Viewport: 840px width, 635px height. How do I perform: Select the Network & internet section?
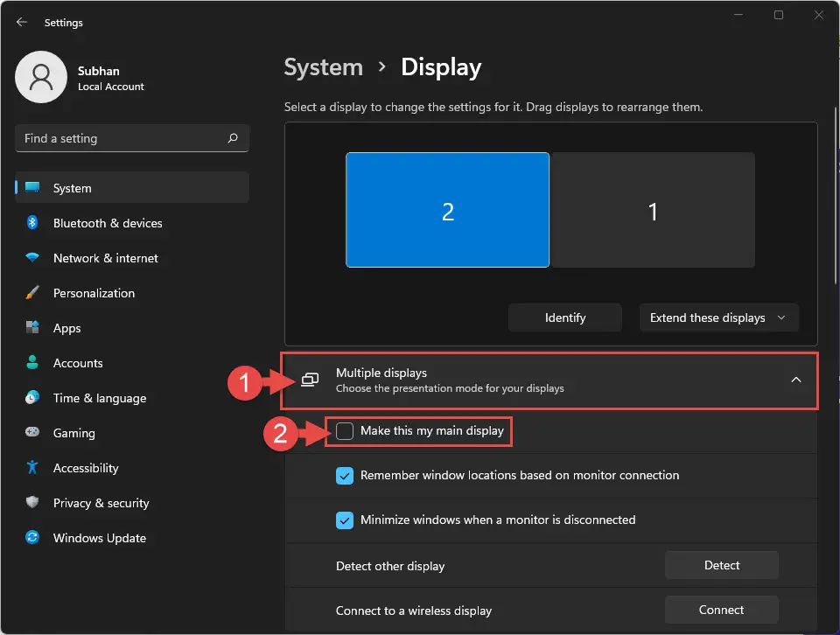(x=105, y=258)
